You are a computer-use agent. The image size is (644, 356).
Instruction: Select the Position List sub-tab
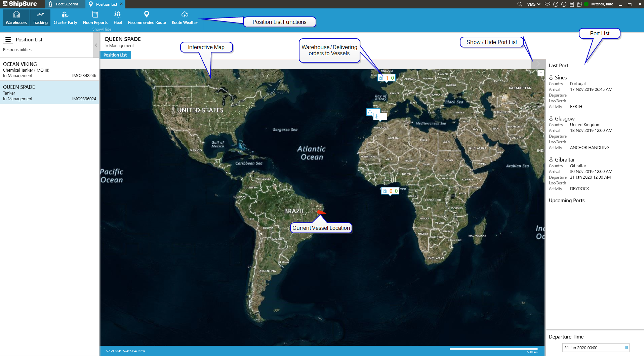(115, 55)
